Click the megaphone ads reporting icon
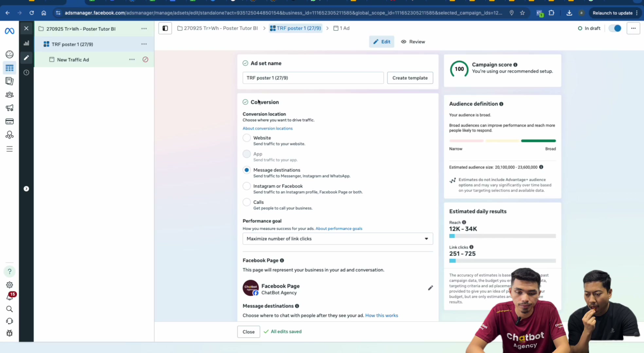This screenshot has width=644, height=353. (9, 108)
